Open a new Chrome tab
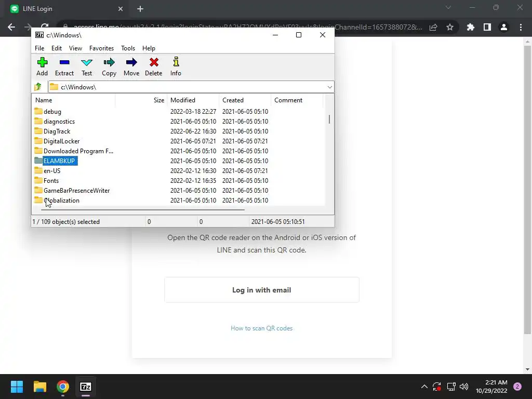Viewport: 532px width, 399px height. tap(140, 9)
